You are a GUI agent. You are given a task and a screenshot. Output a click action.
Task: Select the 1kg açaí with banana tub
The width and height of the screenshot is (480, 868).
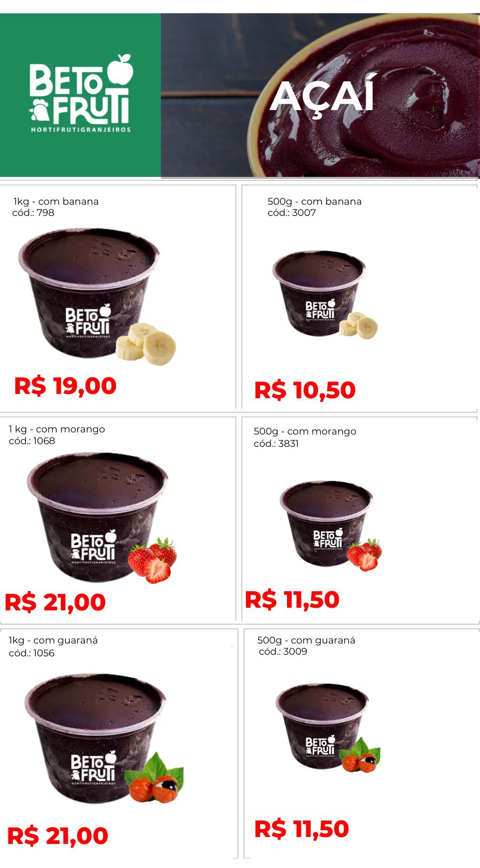pyautogui.click(x=97, y=297)
